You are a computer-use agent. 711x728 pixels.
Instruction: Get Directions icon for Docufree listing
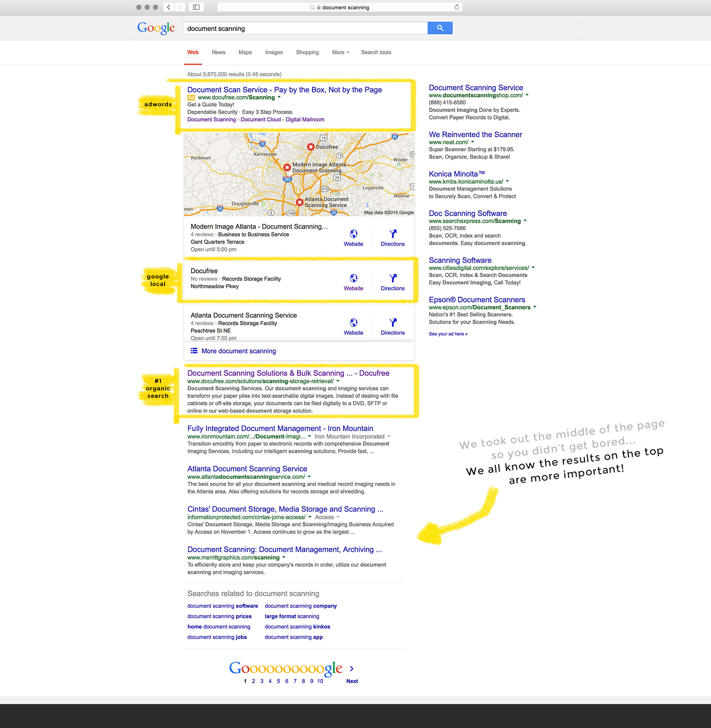(393, 278)
